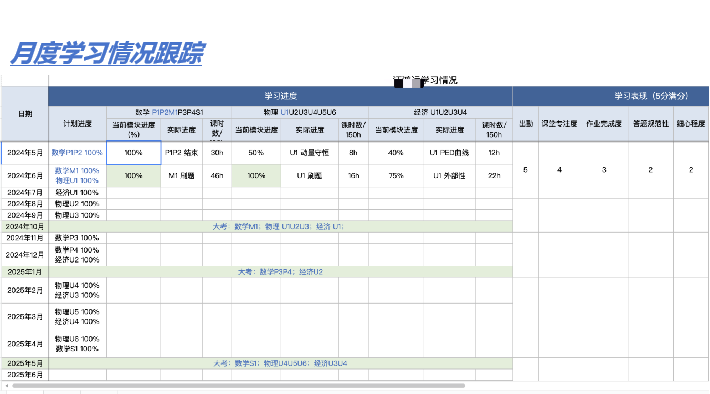Select the 数学M1 物理U1 100% plan cell
Viewport: 710px width, 394px height.
click(77, 176)
